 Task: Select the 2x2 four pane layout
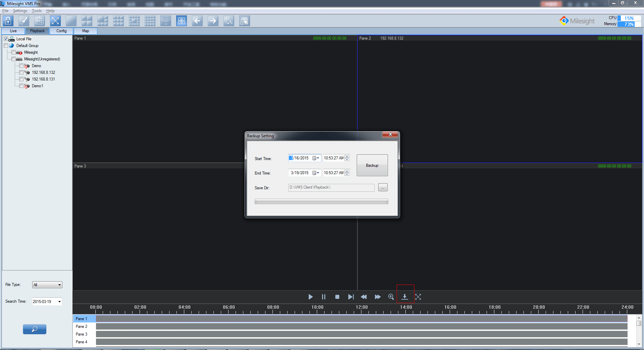(87, 21)
